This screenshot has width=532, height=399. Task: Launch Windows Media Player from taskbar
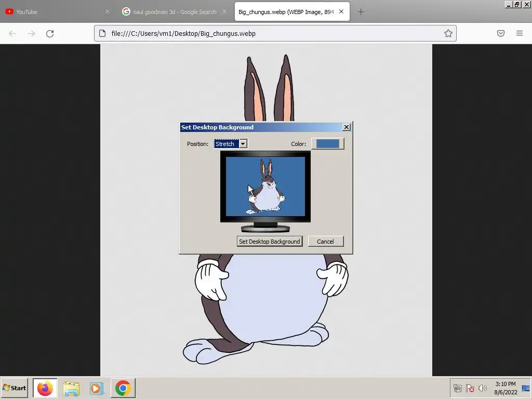click(x=97, y=389)
